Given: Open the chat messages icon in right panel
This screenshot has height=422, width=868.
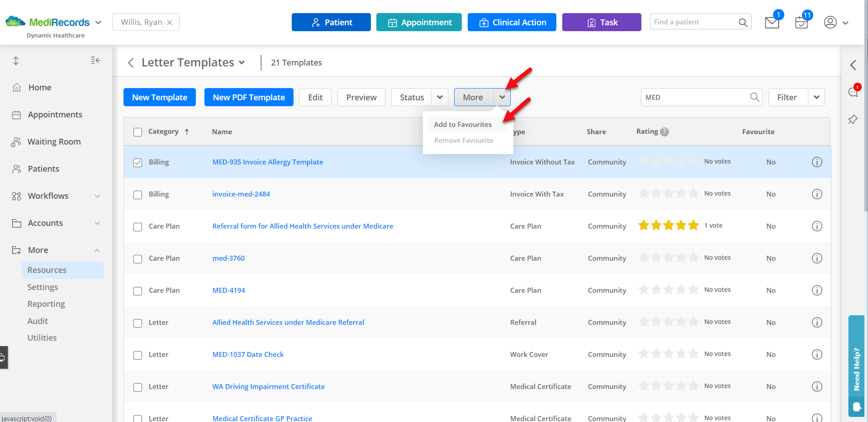Looking at the screenshot, I should (x=853, y=92).
